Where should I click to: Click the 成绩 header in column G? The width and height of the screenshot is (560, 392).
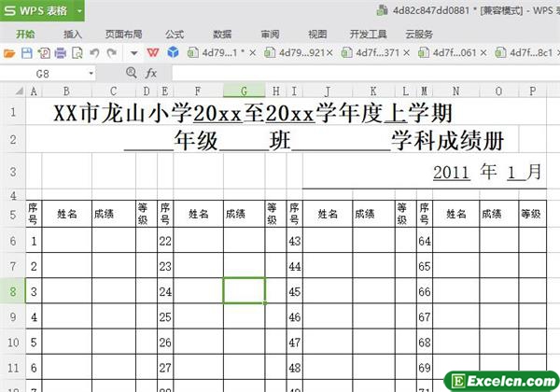click(245, 214)
